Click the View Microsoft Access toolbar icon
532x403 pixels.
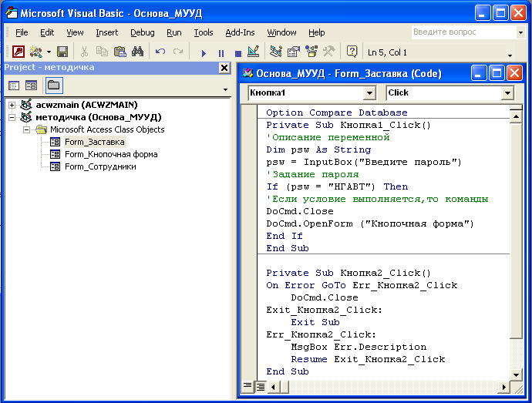pyautogui.click(x=19, y=52)
